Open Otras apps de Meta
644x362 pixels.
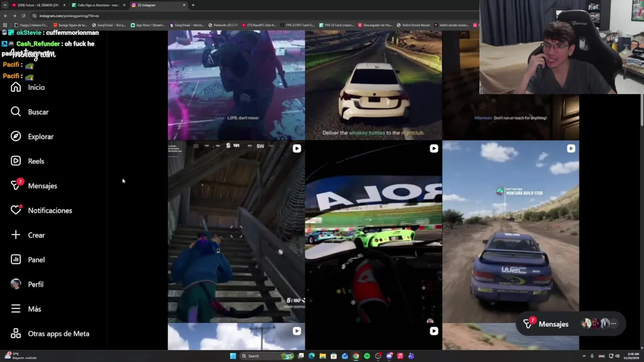click(x=50, y=334)
